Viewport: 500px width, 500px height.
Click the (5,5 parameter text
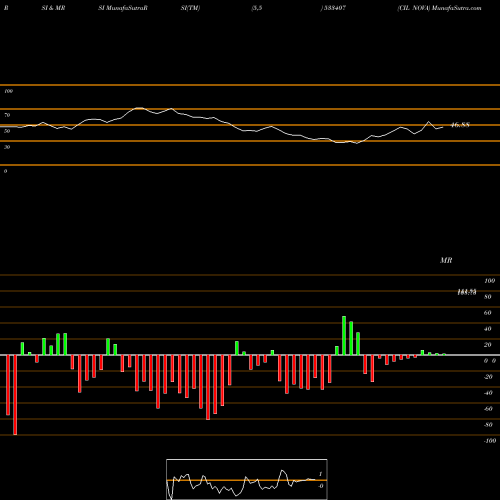pos(257,8)
